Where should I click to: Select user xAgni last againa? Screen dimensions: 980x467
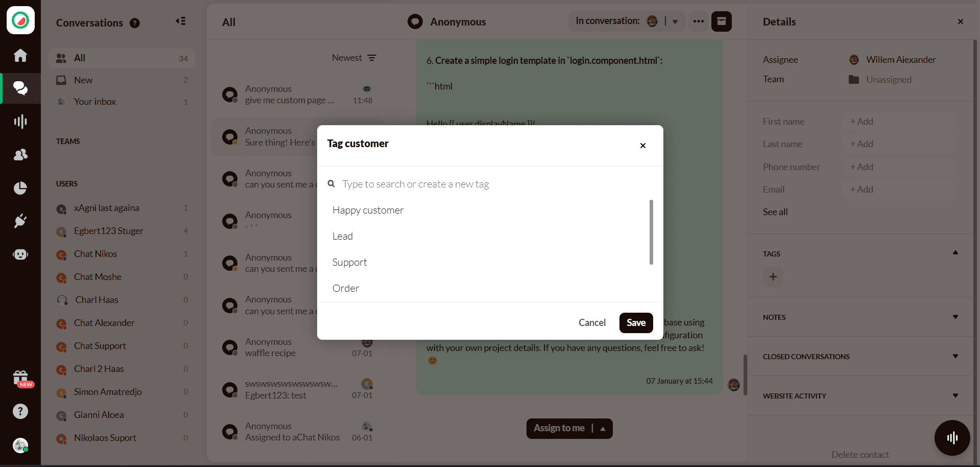coord(122,208)
